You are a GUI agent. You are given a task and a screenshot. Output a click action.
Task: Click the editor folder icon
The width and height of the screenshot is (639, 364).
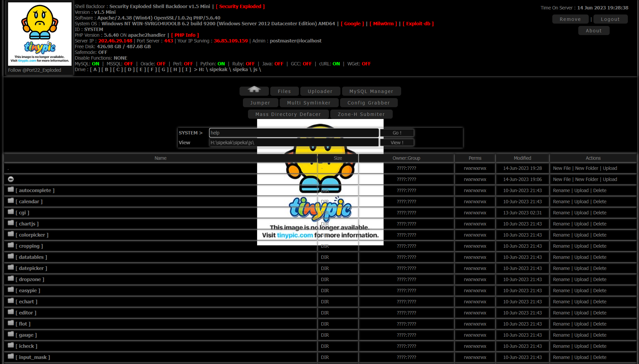point(11,312)
